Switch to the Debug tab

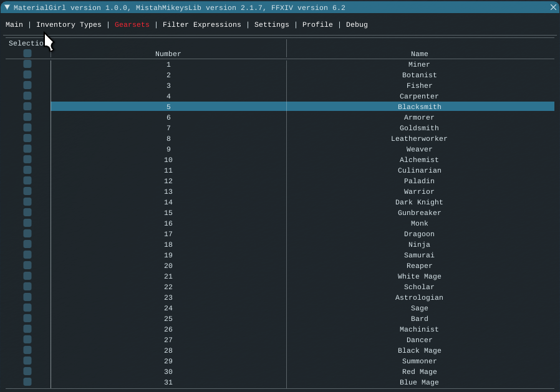(357, 25)
